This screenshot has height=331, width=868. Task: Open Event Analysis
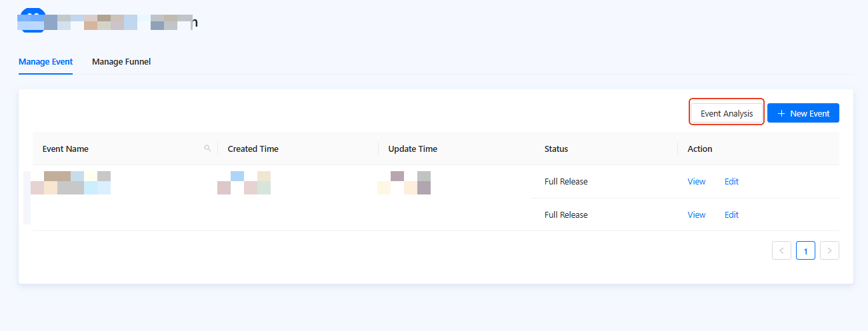click(726, 113)
